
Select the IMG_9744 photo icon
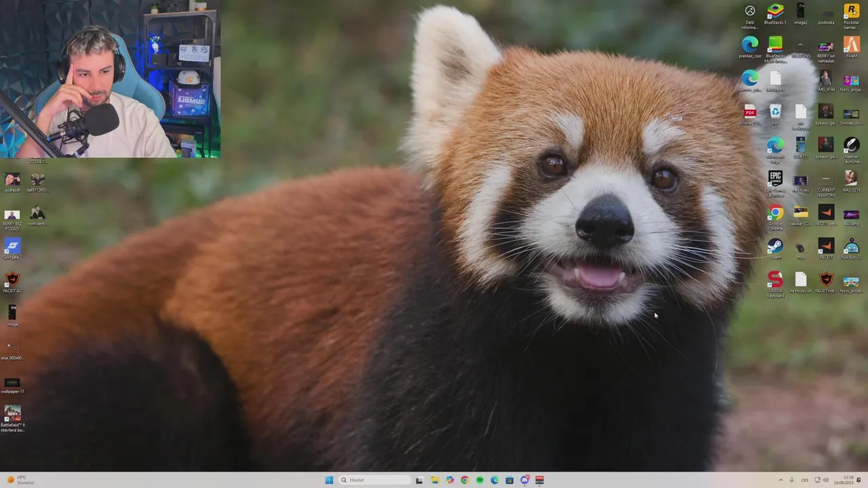(826, 81)
